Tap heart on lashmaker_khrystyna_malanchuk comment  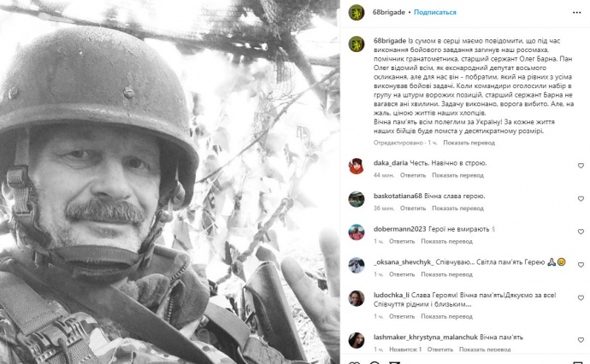click(581, 340)
